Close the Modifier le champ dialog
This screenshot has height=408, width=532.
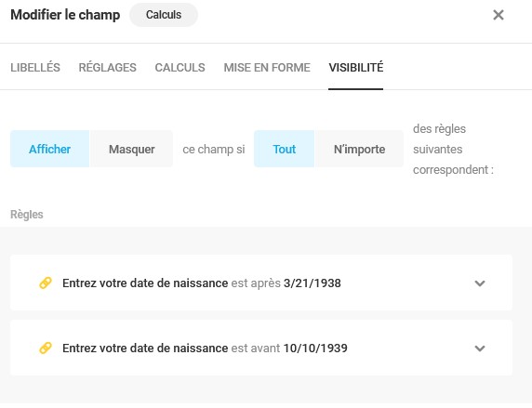point(499,15)
